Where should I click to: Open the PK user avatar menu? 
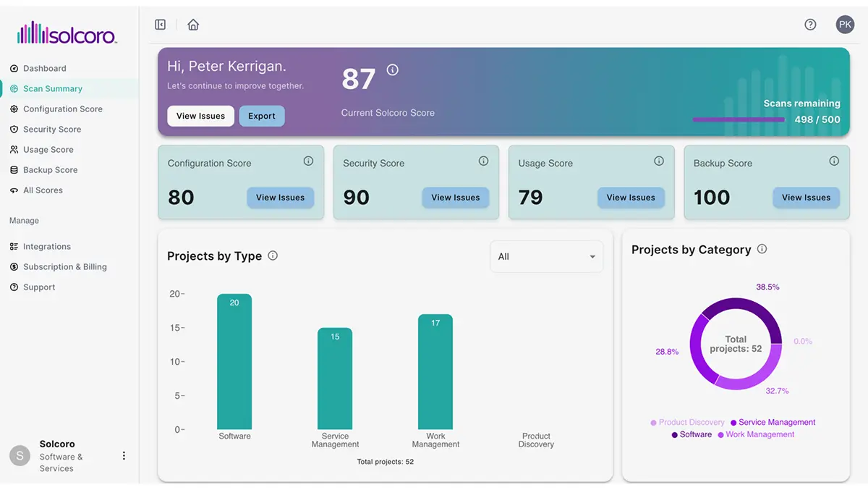point(845,25)
